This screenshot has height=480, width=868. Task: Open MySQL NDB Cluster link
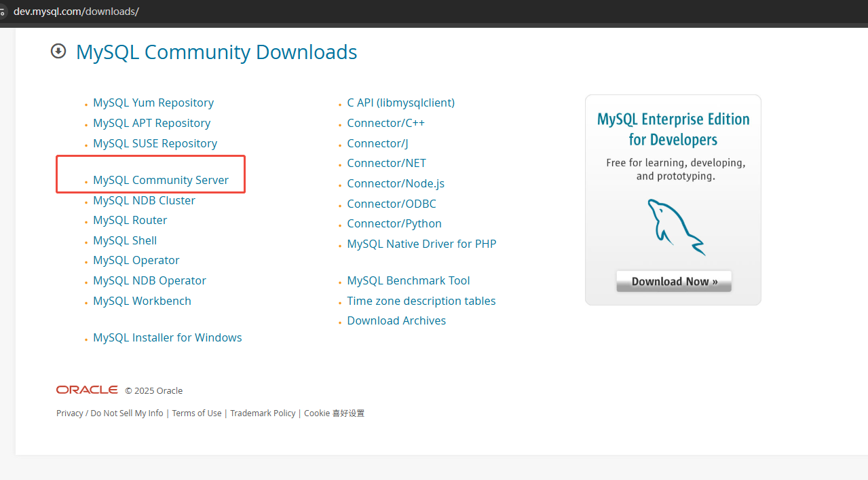[x=145, y=200]
